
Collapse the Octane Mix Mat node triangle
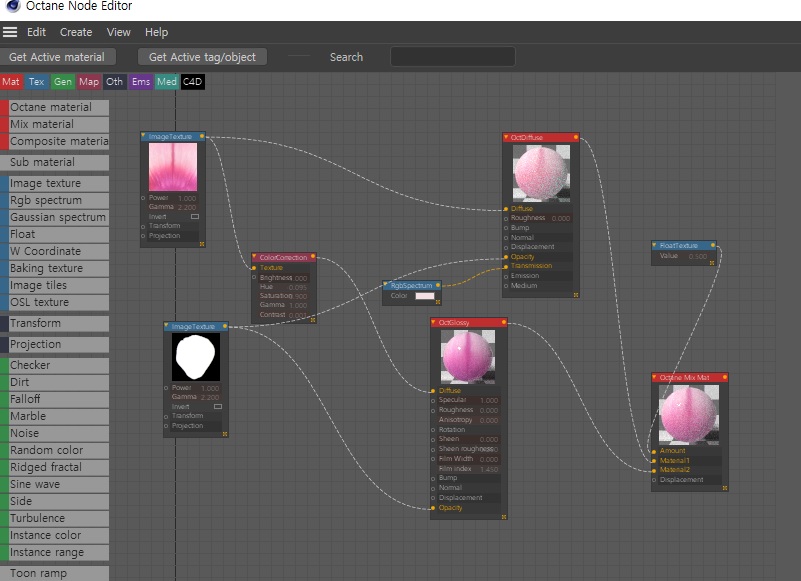click(x=654, y=377)
